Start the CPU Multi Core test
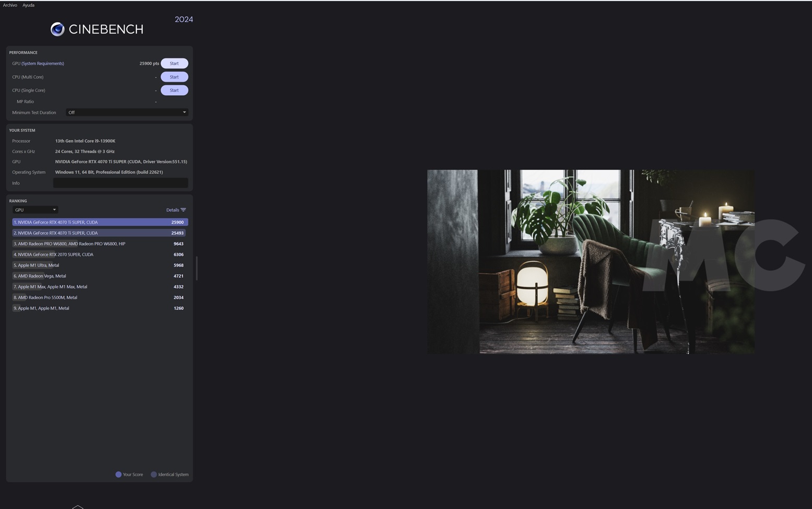 click(x=174, y=77)
